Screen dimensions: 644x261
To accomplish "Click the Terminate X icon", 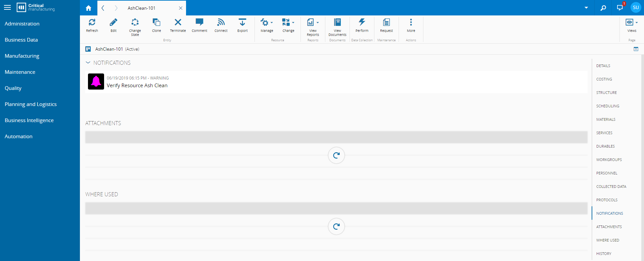I will 178,22.
